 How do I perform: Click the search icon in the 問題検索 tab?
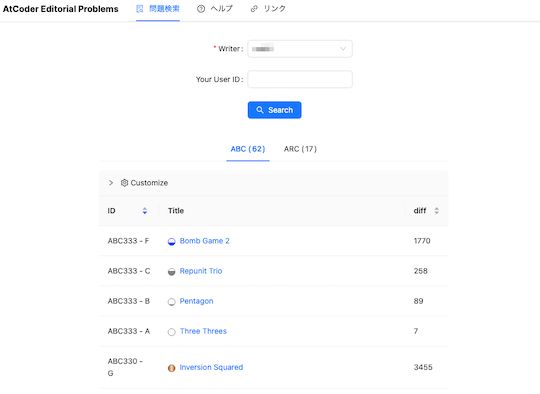point(139,9)
